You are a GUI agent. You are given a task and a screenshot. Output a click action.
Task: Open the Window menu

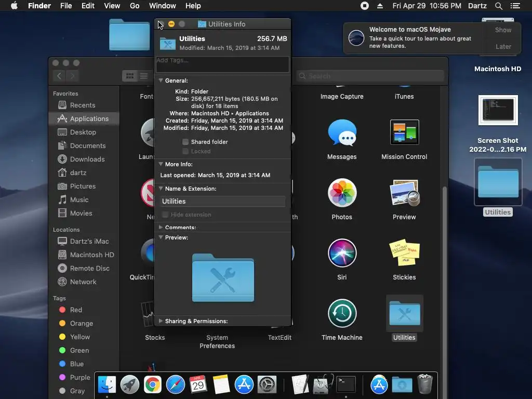pos(163,6)
